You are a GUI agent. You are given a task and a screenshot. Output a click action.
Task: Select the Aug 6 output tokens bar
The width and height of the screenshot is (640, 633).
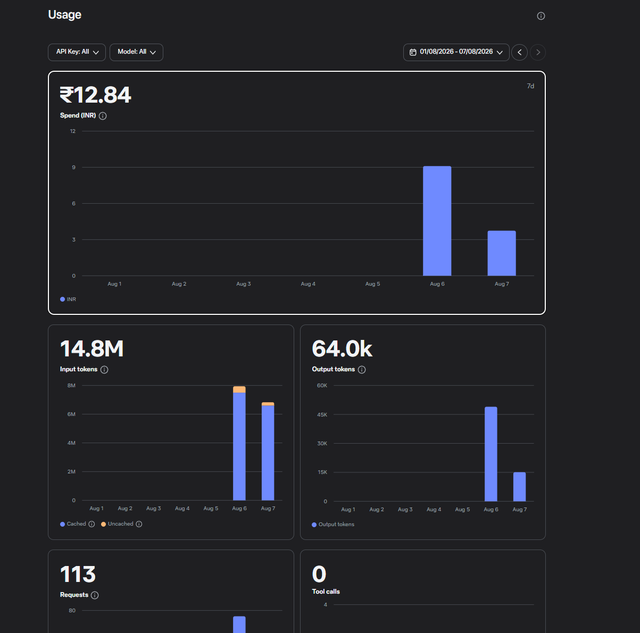pos(491,454)
